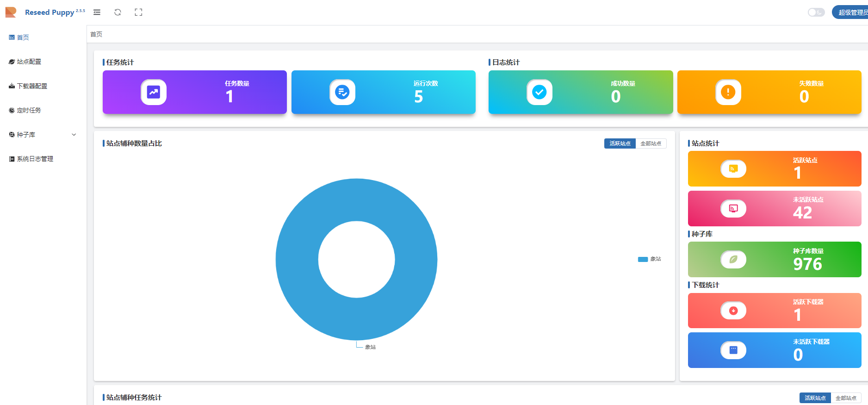Screen dimensions: 868x405
Task: Click the failure count exclamation icon
Action: point(728,92)
